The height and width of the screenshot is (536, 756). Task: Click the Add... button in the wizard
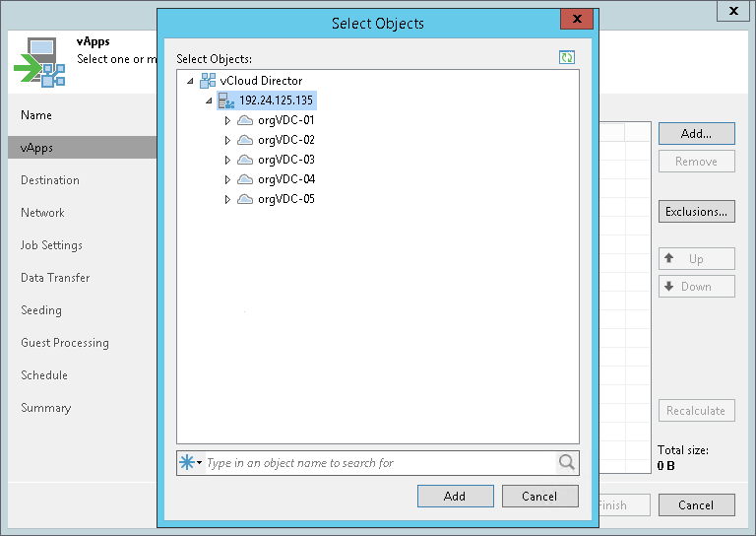(x=697, y=134)
